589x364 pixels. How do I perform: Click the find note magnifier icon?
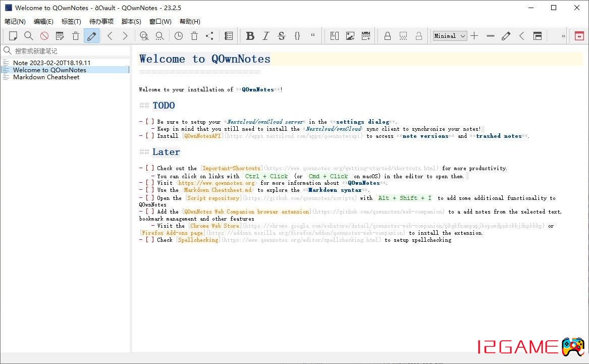point(29,36)
